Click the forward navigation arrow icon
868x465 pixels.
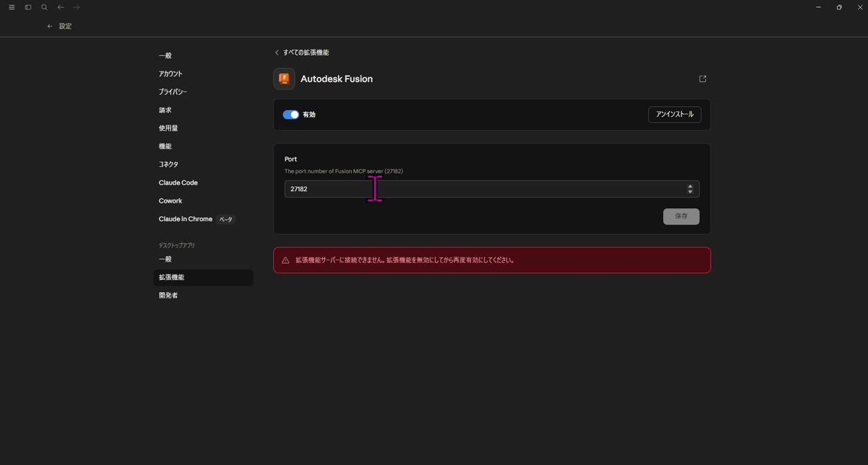tap(77, 7)
